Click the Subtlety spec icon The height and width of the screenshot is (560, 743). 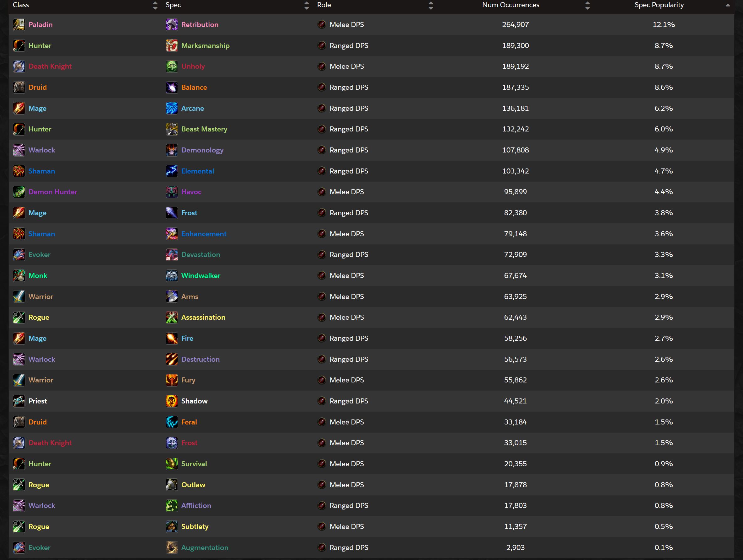pos(172,526)
